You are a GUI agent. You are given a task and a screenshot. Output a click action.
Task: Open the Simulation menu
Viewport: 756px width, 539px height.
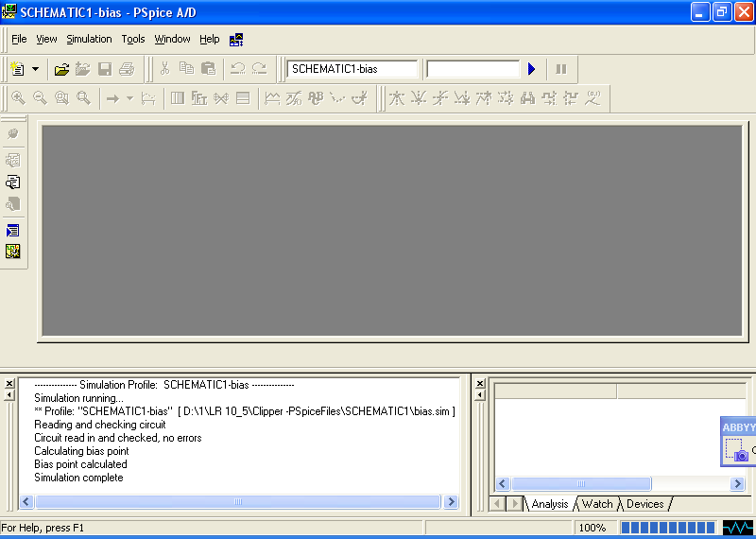pos(89,39)
